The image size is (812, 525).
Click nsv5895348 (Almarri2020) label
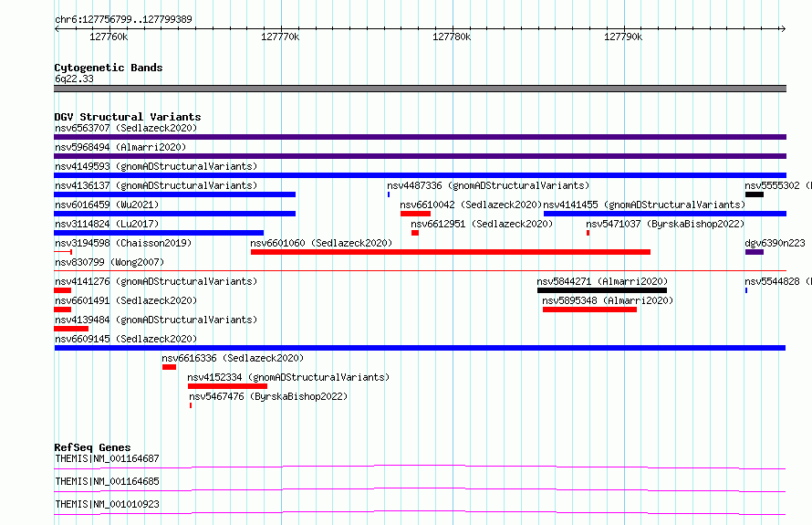[x=608, y=300]
